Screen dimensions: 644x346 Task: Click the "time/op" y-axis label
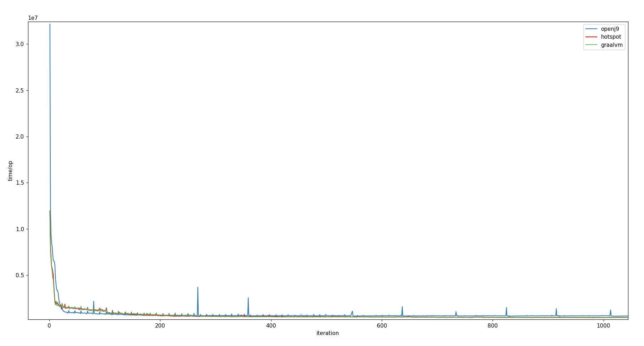click(x=10, y=171)
